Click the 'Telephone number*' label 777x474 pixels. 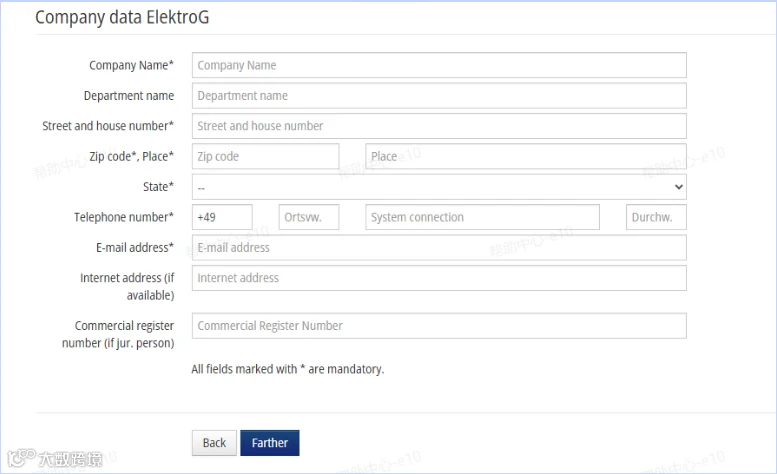pyautogui.click(x=124, y=217)
